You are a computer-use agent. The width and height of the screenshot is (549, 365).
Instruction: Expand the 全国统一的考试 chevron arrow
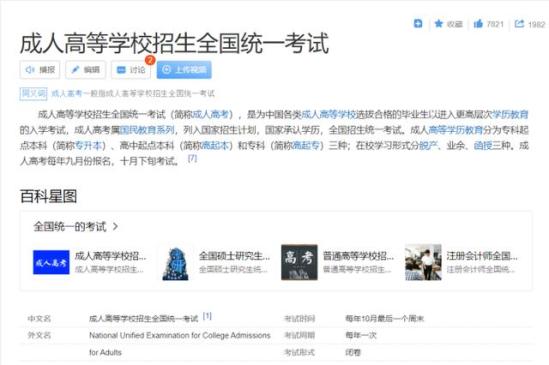115,227
